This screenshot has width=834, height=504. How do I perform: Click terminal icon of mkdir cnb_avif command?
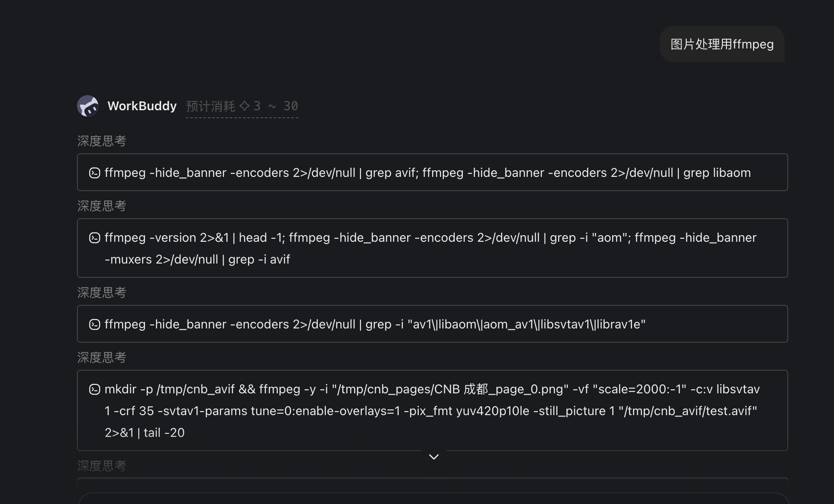[95, 389]
